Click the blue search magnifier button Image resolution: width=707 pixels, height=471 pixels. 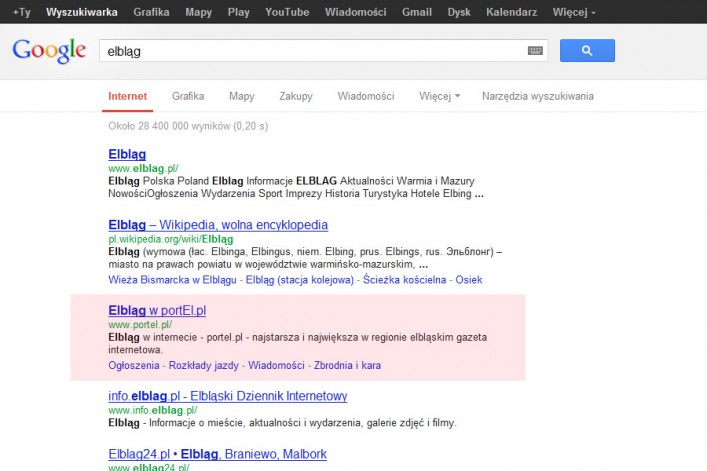(587, 50)
